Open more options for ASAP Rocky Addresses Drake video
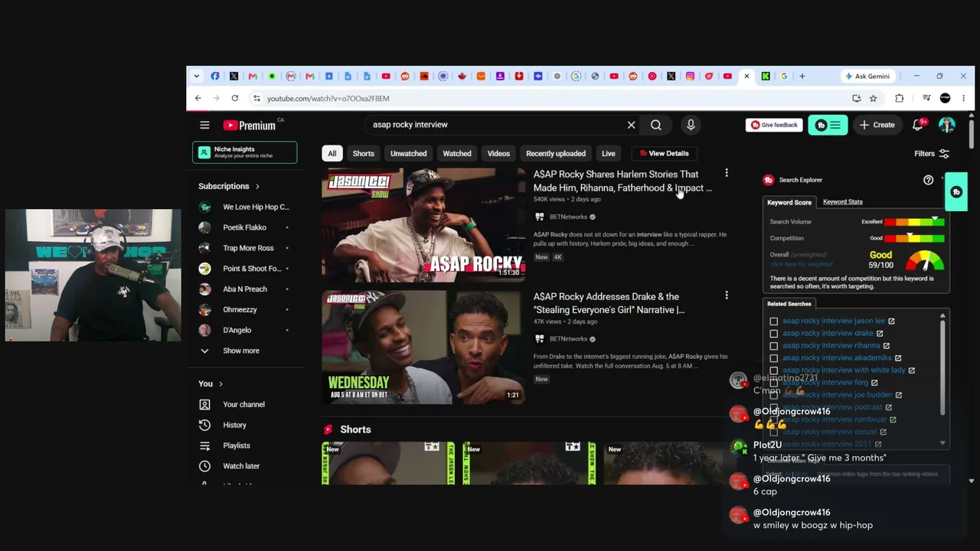The height and width of the screenshot is (551, 980). pos(727,295)
